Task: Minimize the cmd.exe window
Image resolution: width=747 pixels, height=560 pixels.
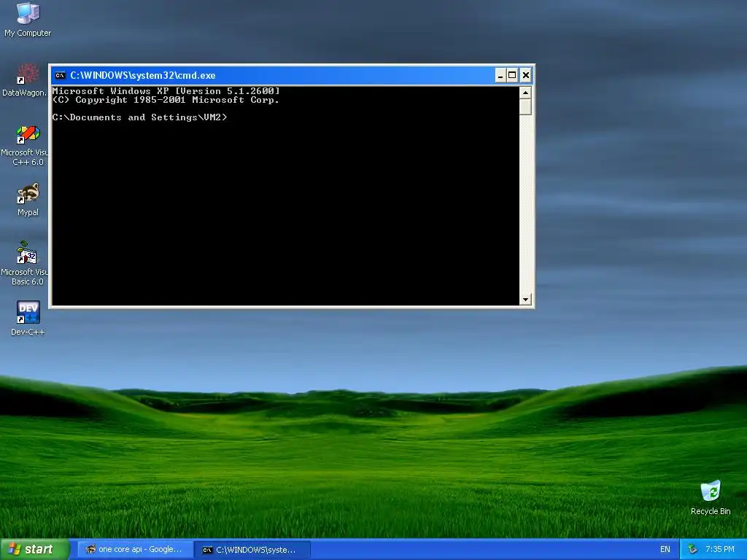Action: click(500, 75)
